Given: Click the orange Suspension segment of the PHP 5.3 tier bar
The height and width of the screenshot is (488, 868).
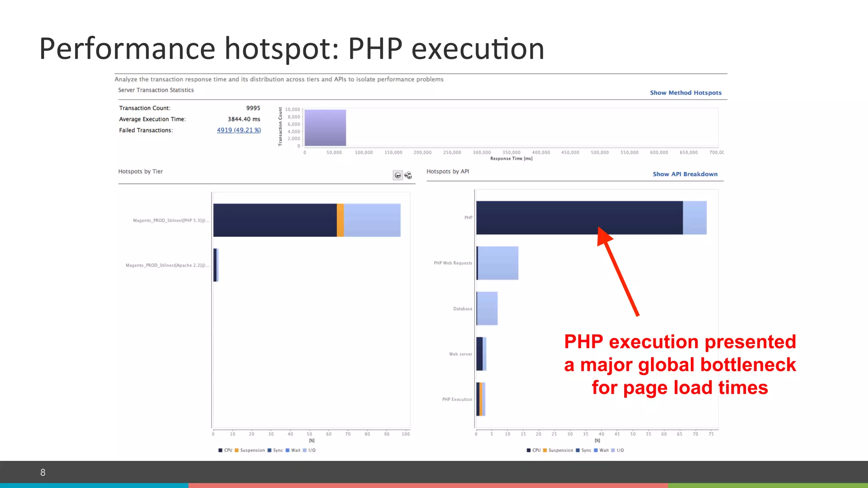Looking at the screenshot, I should click(x=340, y=220).
